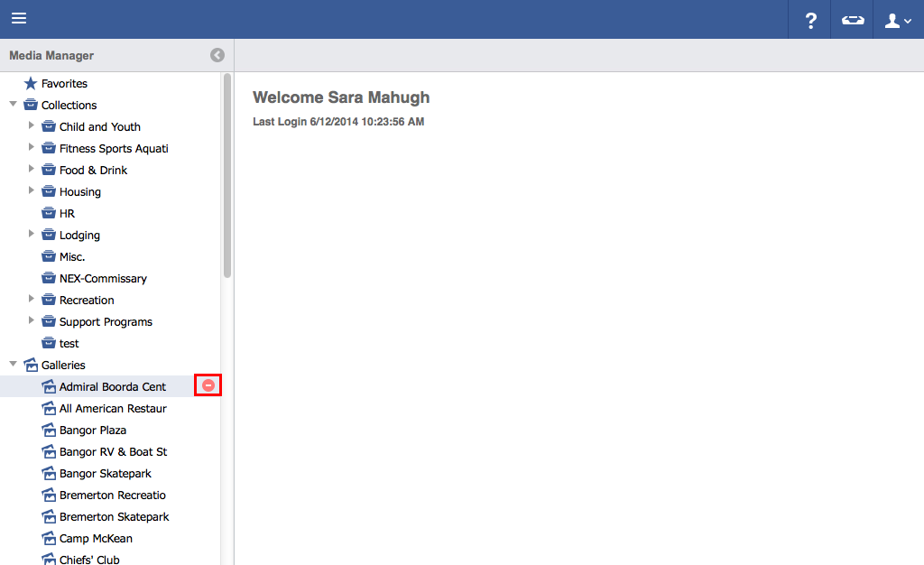Open the Bangor Plaza gallery
The height and width of the screenshot is (565, 924).
pos(92,430)
